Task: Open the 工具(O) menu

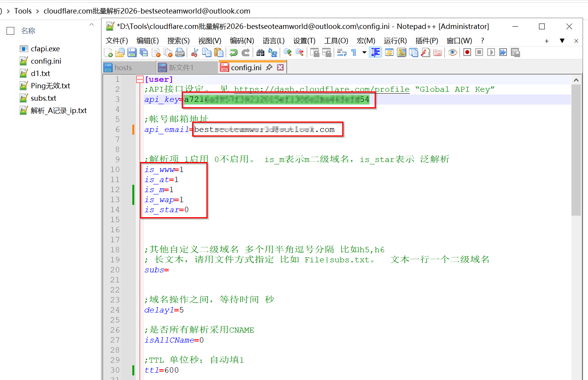Action: click(336, 41)
